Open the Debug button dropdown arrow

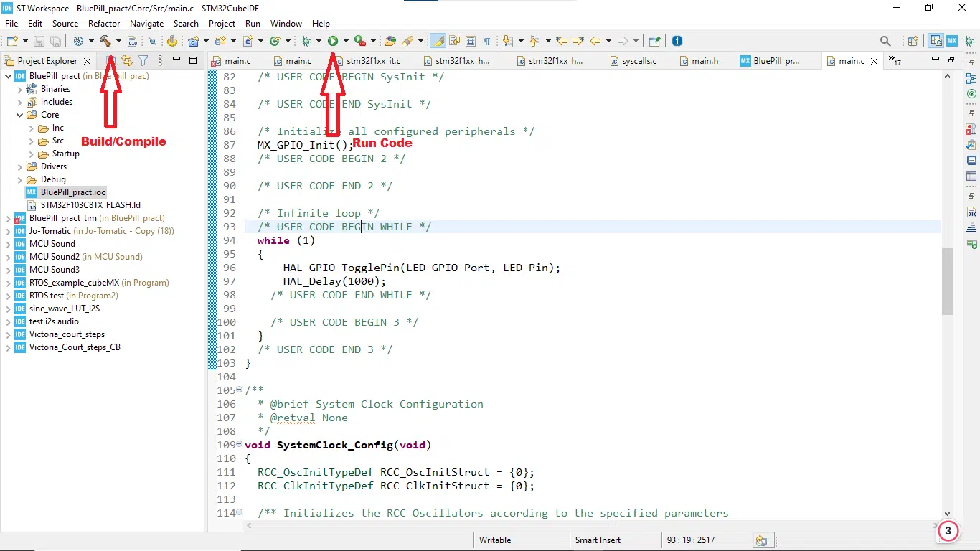coord(319,41)
